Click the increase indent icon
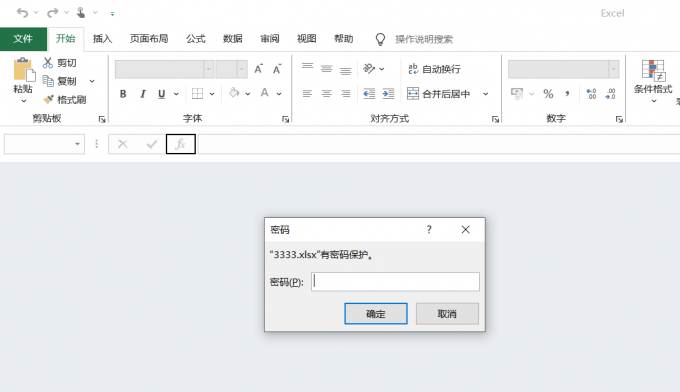680x392 pixels. point(388,94)
